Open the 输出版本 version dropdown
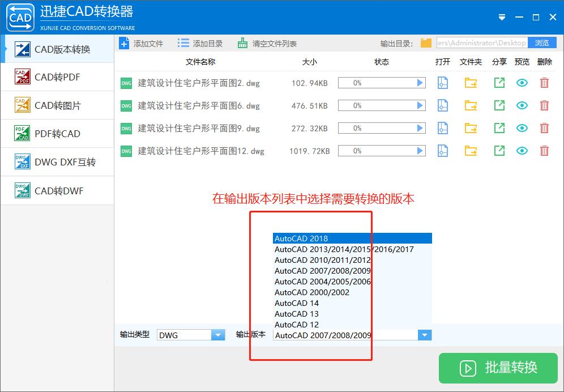Viewport: 564px width, 392px height. pyautogui.click(x=424, y=335)
